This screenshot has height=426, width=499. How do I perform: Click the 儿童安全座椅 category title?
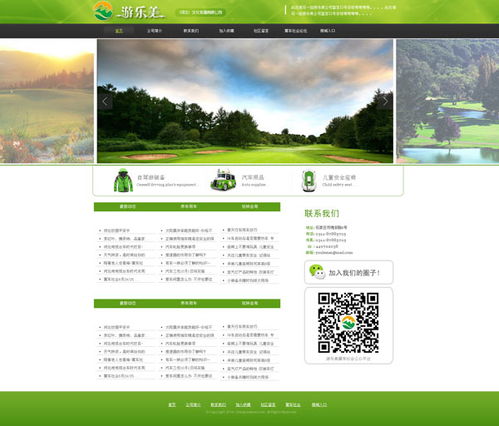[x=339, y=177]
